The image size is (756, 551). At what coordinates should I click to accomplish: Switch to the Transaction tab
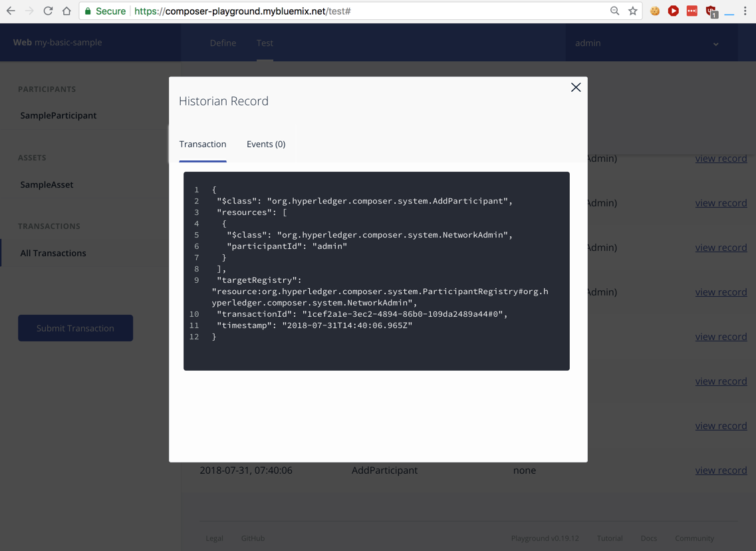pos(203,144)
